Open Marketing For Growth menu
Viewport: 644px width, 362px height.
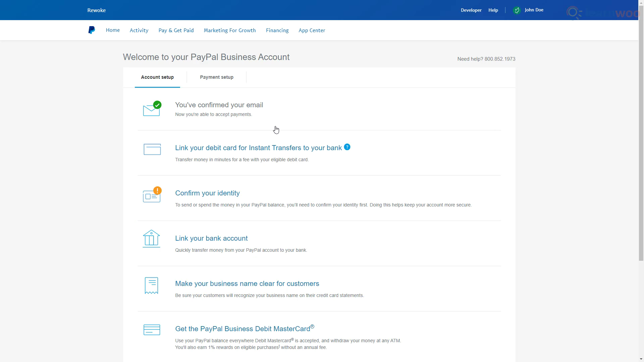(230, 31)
